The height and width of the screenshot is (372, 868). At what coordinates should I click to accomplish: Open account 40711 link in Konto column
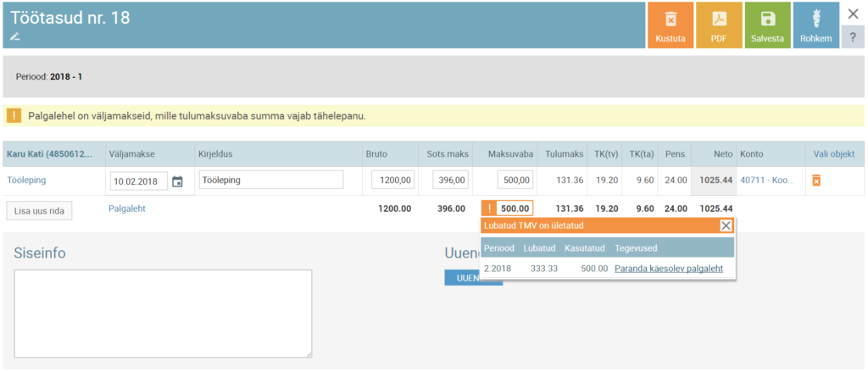click(x=769, y=180)
